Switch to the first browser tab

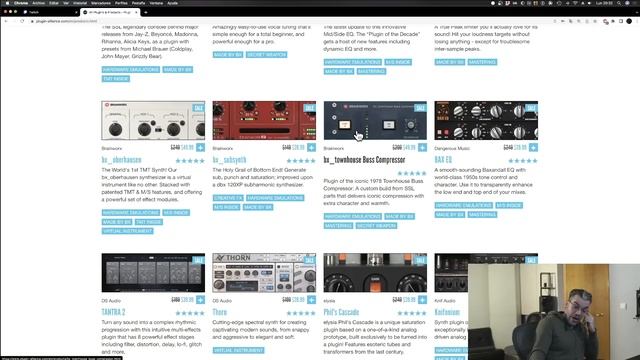(49, 12)
